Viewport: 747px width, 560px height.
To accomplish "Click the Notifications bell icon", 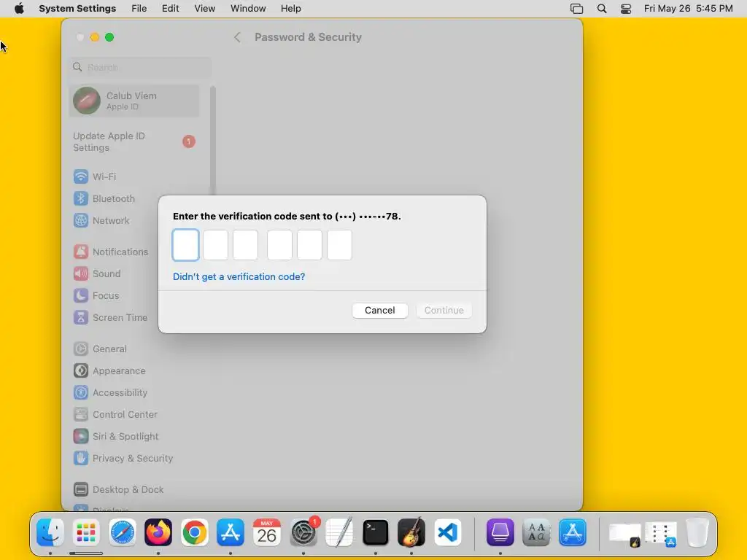I will coord(80,252).
